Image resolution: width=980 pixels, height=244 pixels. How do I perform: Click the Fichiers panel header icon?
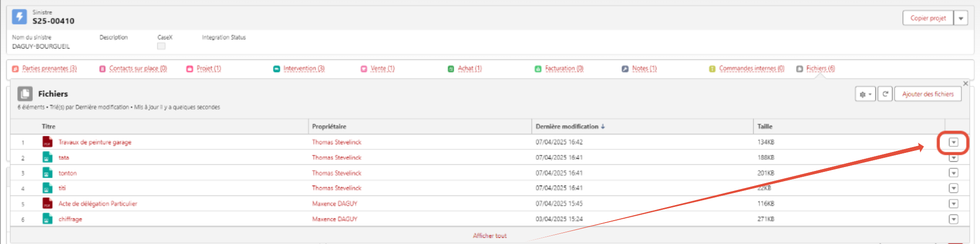coord(25,94)
